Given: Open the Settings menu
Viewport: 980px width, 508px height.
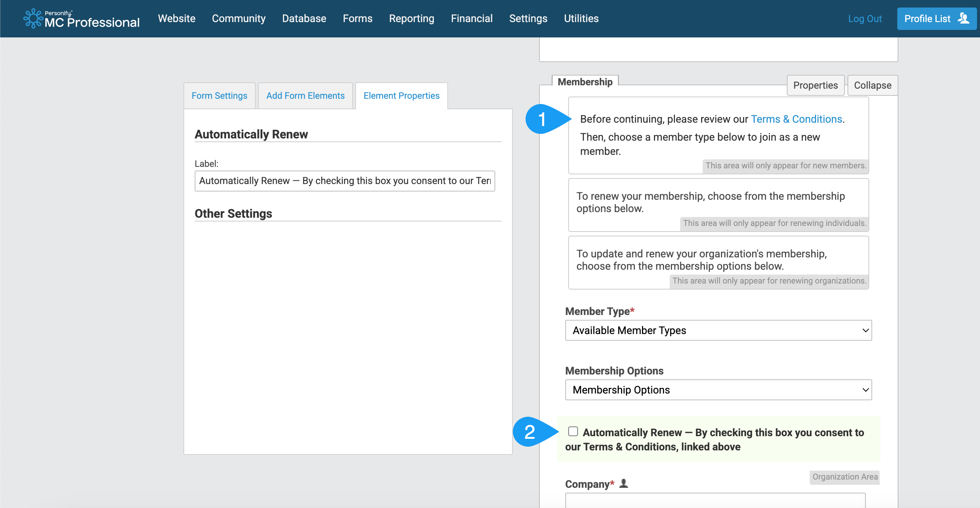Looking at the screenshot, I should click(528, 18).
